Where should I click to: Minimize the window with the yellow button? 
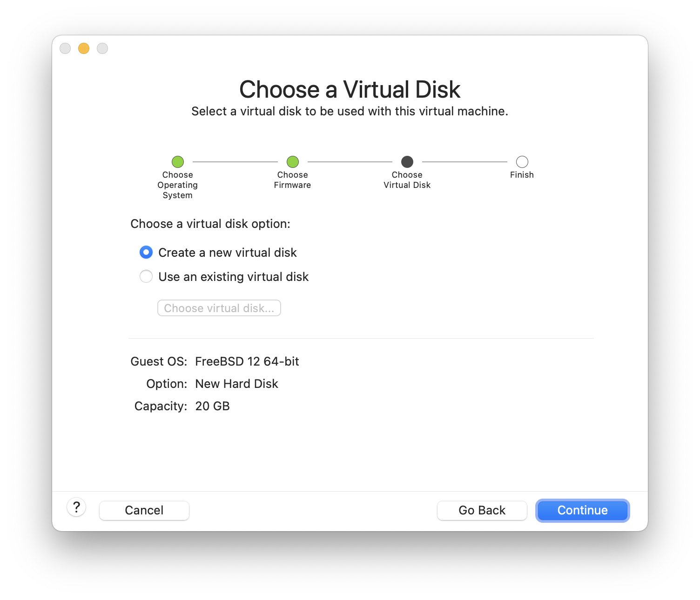click(x=84, y=48)
